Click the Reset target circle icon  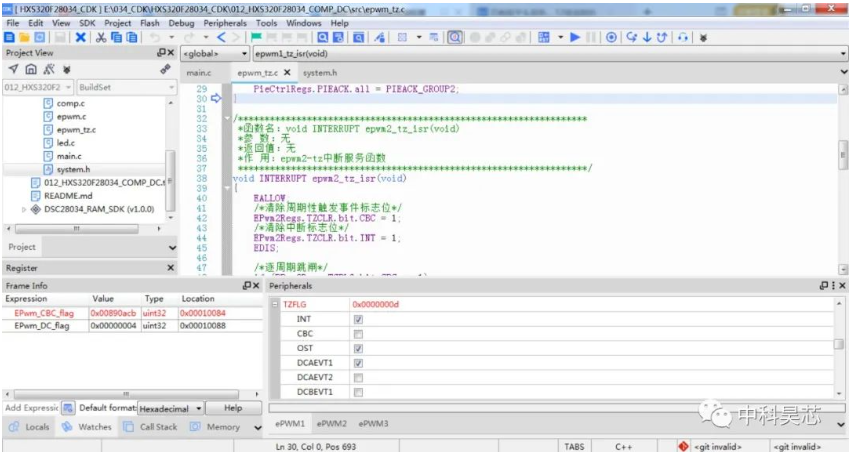[611, 37]
